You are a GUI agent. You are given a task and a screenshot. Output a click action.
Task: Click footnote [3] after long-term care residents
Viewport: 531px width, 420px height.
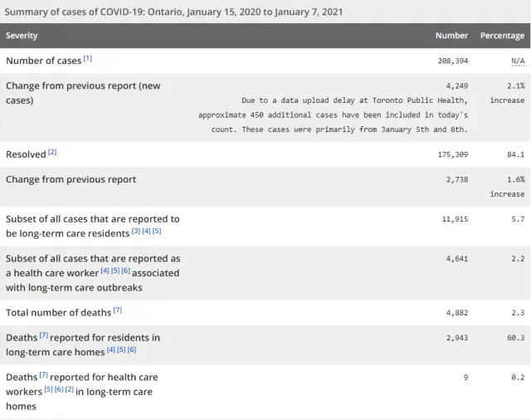click(136, 231)
